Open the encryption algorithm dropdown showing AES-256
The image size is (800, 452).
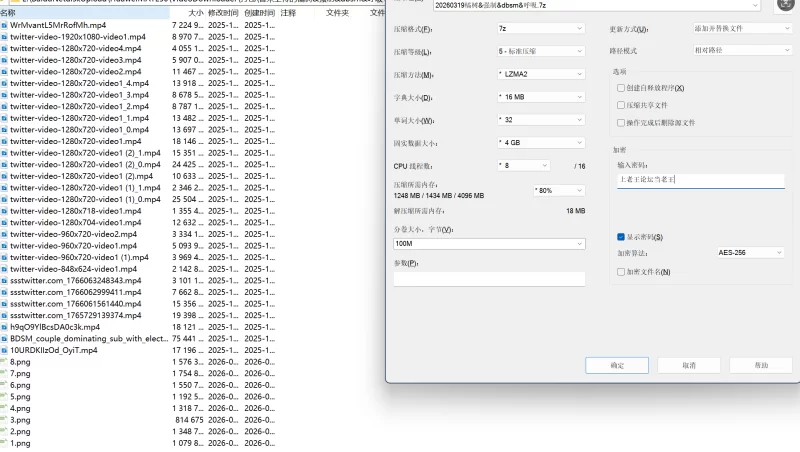pos(750,253)
